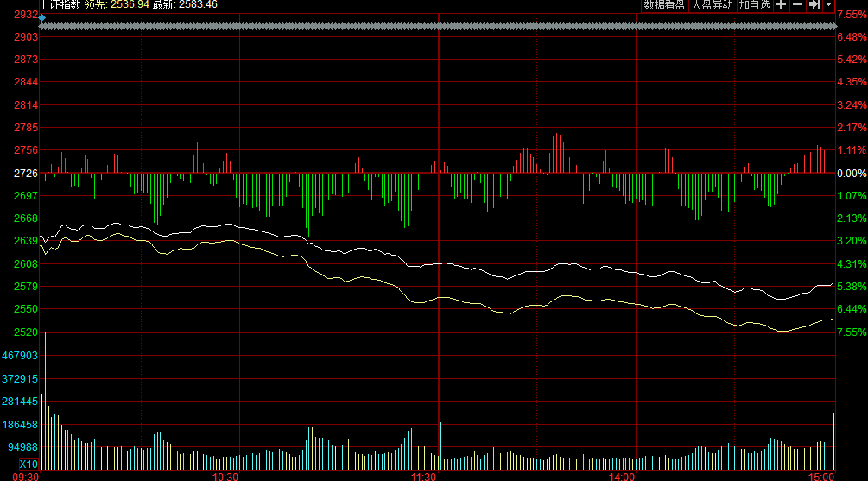This screenshot has width=868, height=481.
Task: Click the 加自选 button
Action: pyautogui.click(x=755, y=5)
